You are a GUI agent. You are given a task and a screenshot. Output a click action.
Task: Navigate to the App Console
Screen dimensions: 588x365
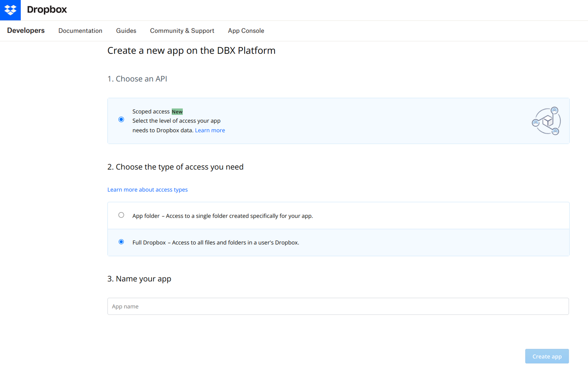246,31
